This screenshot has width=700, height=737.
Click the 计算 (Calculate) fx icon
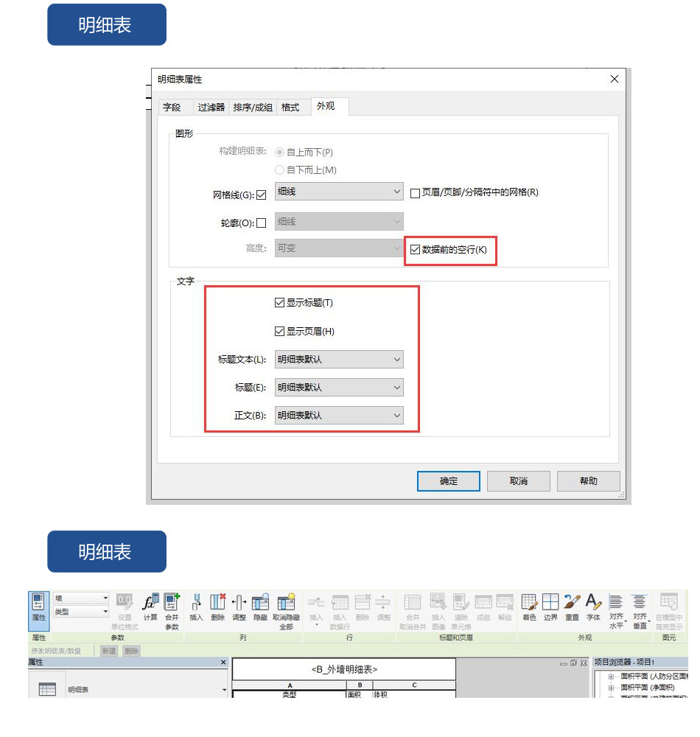(150, 606)
